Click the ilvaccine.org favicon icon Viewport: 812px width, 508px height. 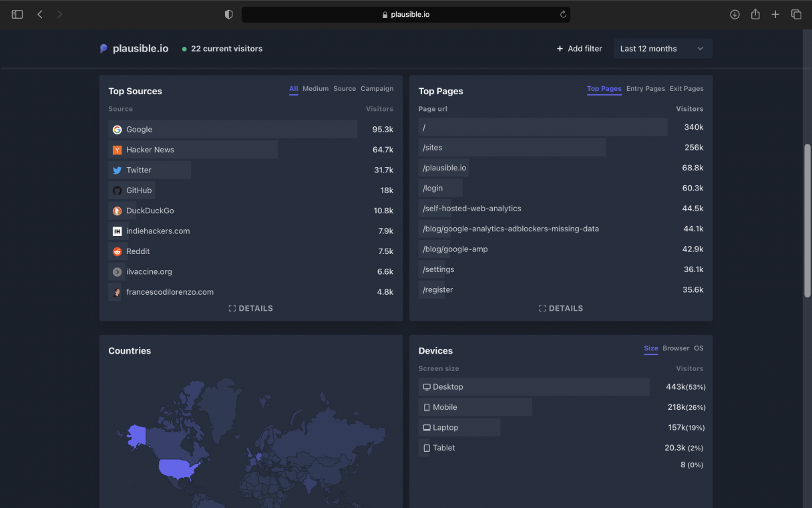[x=117, y=272]
